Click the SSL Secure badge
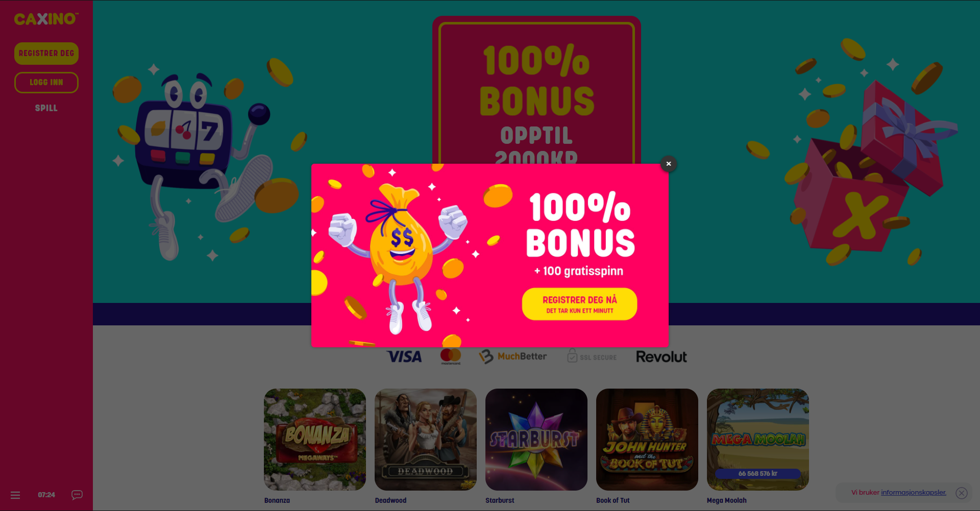 592,356
